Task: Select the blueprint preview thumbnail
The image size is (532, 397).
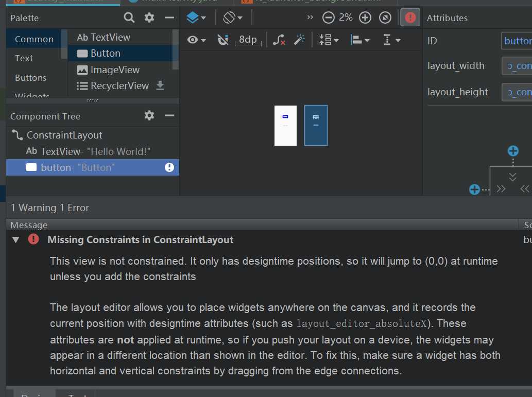Action: coord(316,126)
